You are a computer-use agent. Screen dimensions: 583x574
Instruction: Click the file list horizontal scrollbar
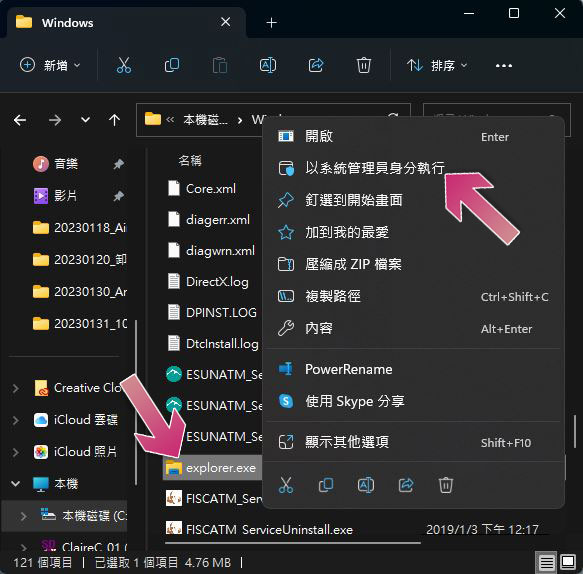click(293, 543)
